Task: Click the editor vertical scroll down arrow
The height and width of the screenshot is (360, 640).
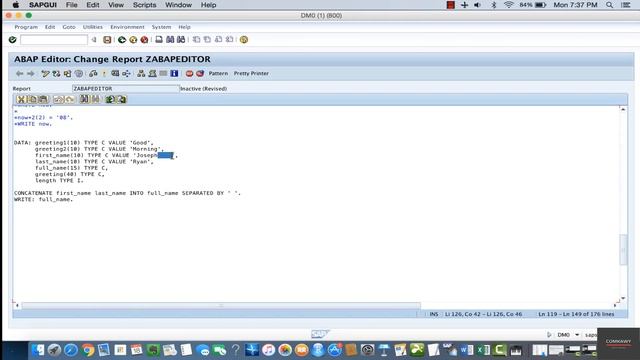Action: (x=623, y=298)
